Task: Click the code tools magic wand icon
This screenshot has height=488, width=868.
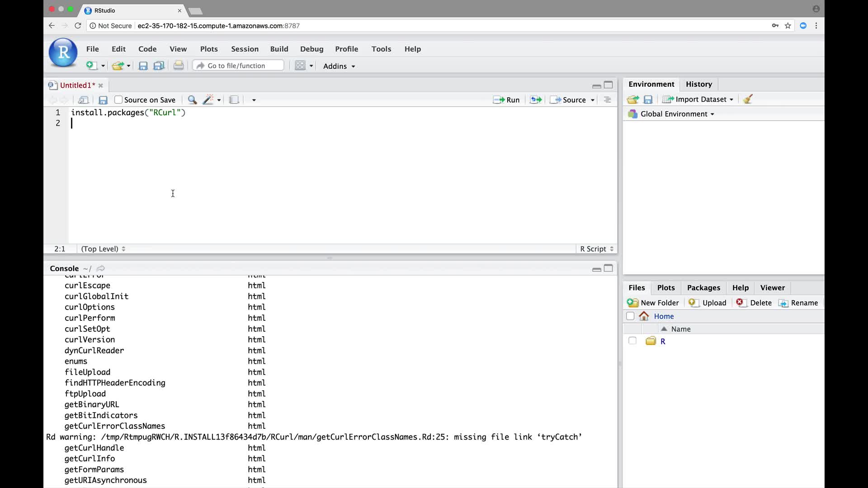Action: [x=208, y=100]
